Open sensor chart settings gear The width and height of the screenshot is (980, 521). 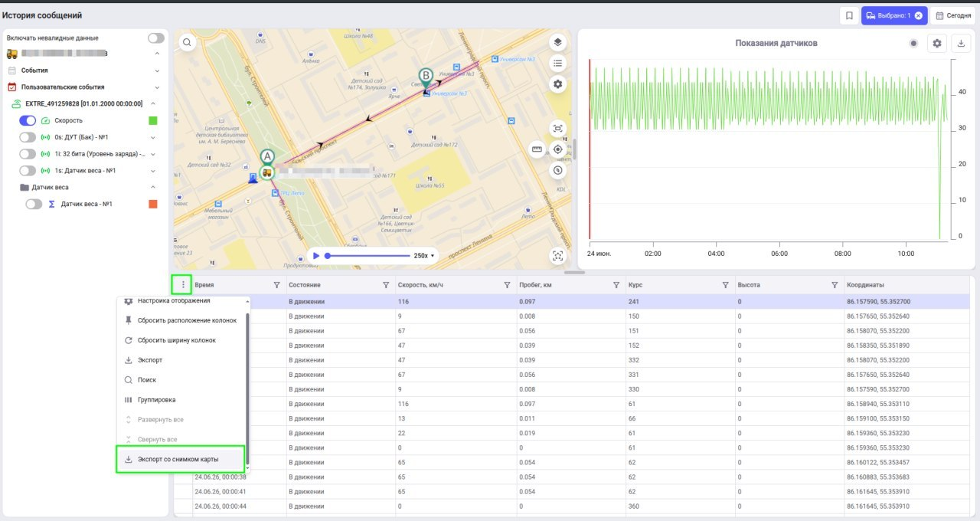click(937, 44)
